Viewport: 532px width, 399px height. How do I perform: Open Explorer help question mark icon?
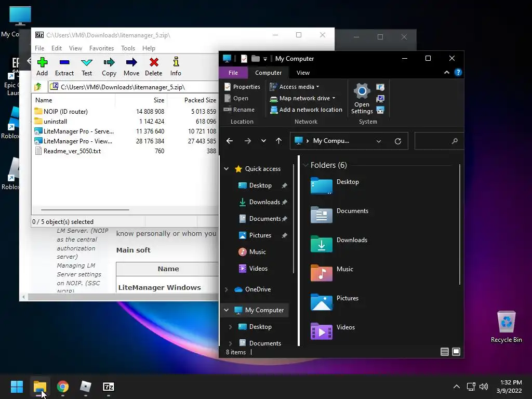(458, 72)
